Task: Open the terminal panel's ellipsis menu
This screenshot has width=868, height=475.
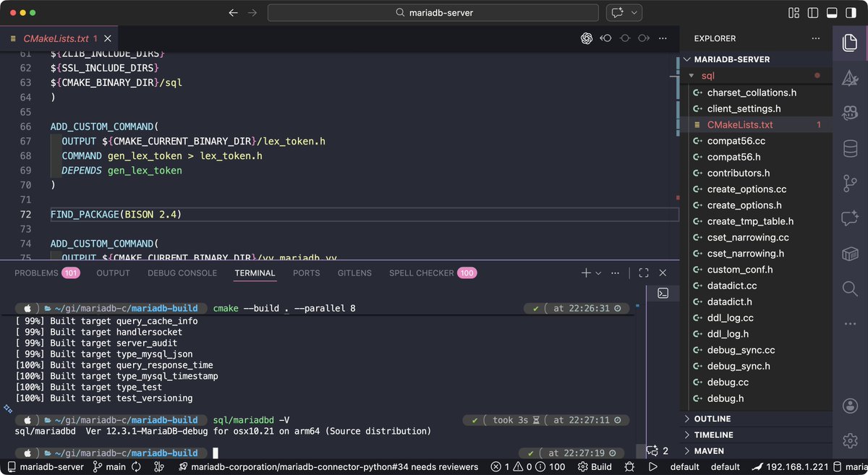Action: coord(616,273)
